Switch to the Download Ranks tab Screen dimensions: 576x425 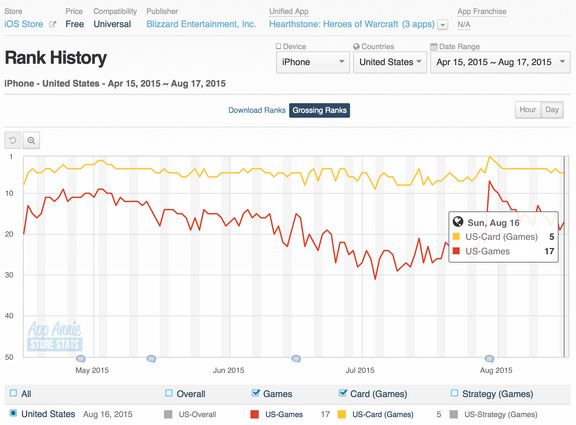click(257, 110)
